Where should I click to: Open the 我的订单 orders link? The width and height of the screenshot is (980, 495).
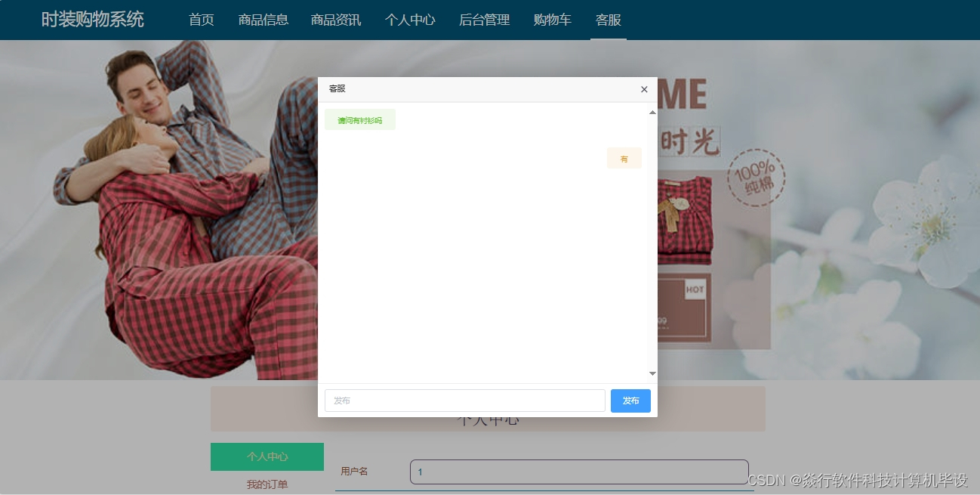pos(267,483)
